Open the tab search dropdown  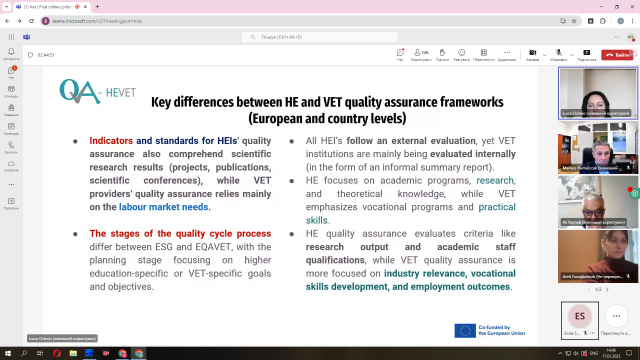click(6, 7)
